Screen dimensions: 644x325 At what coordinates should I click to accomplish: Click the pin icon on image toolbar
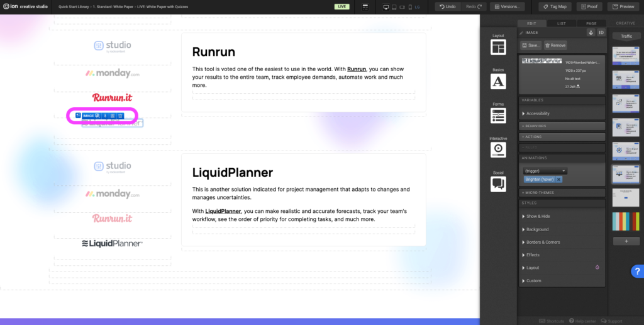105,116
